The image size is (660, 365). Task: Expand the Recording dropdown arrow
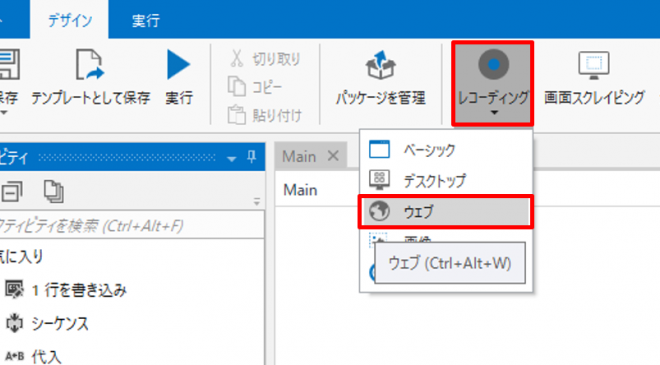(495, 113)
